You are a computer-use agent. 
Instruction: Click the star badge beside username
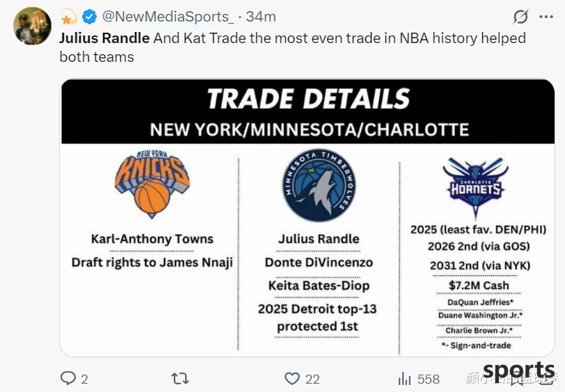pyautogui.click(x=68, y=17)
